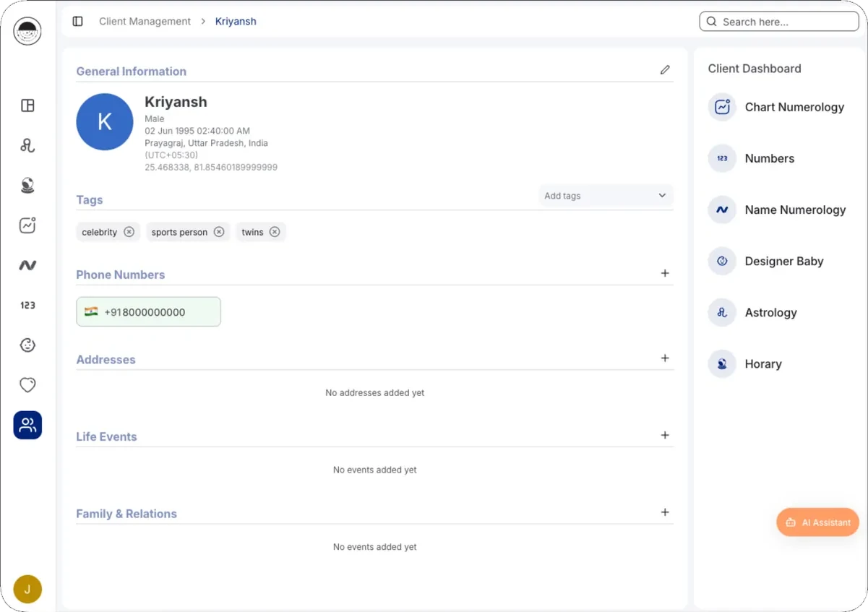
Task: Click the Kriyansh name heading
Action: pos(176,102)
